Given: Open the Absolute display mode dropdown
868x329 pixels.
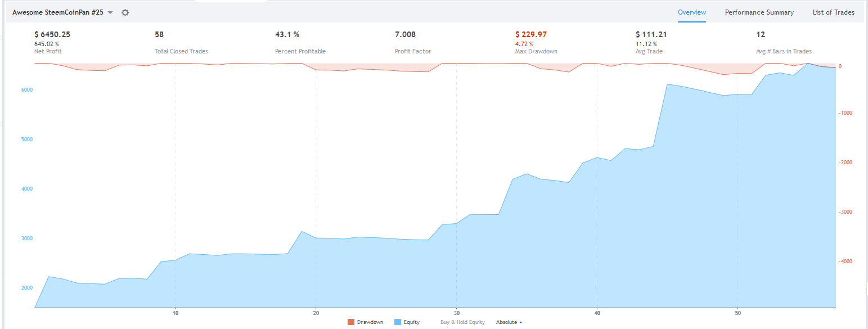Looking at the screenshot, I should tap(509, 322).
